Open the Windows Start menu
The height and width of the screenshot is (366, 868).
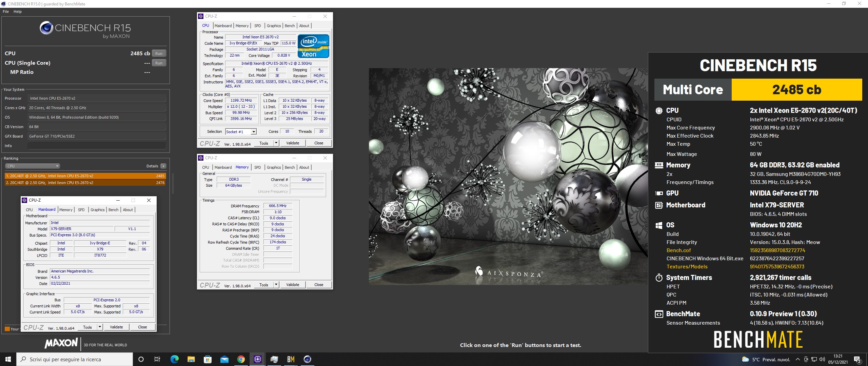click(8, 359)
